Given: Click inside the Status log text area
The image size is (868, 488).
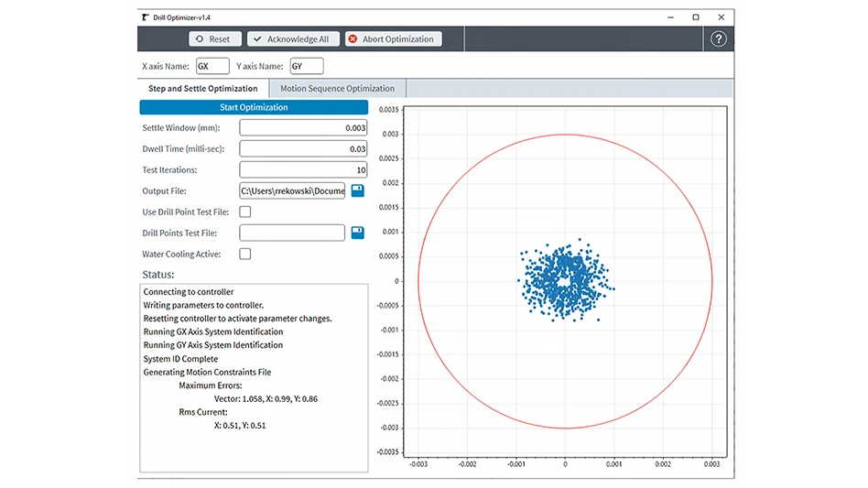Looking at the screenshot, I should pyautogui.click(x=254, y=449).
